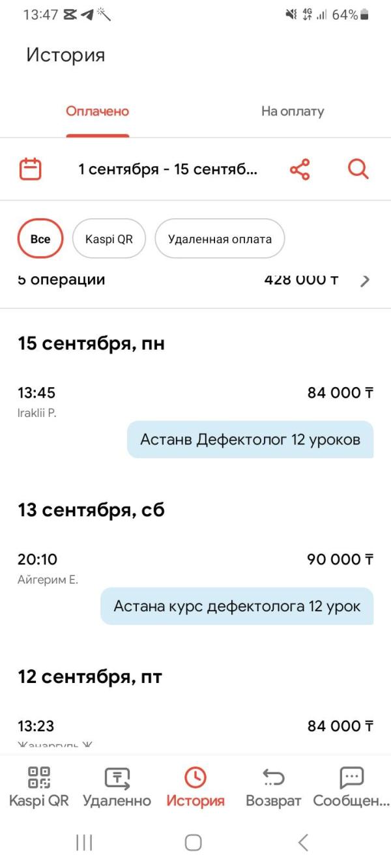Open the date range 1 сентября - 15 сентября
Image resolution: width=391 pixels, height=868 pixels.
coord(167,169)
